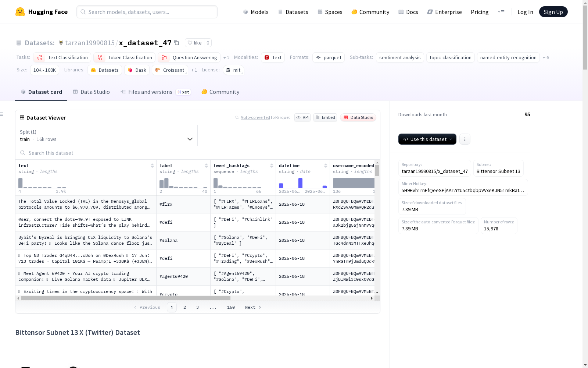Viewport: 588px width, 368px height.
Task: Focus the search models, datasets, users field
Action: point(147,12)
